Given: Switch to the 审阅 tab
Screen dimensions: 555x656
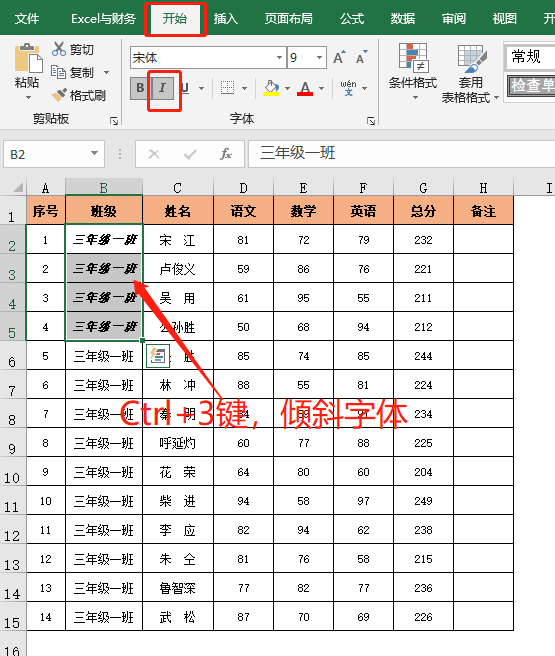Looking at the screenshot, I should click(454, 19).
